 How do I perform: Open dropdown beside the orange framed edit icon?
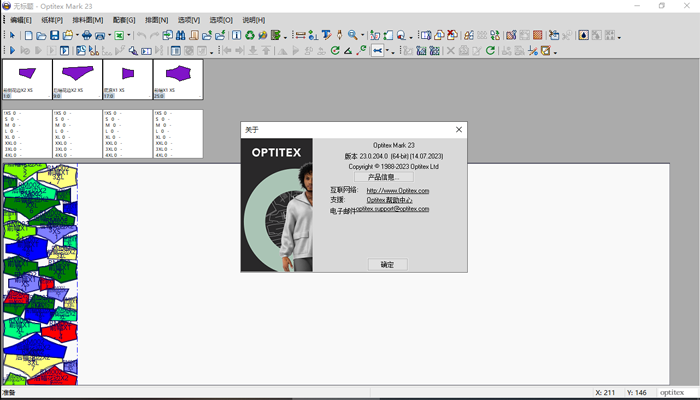tap(555, 52)
